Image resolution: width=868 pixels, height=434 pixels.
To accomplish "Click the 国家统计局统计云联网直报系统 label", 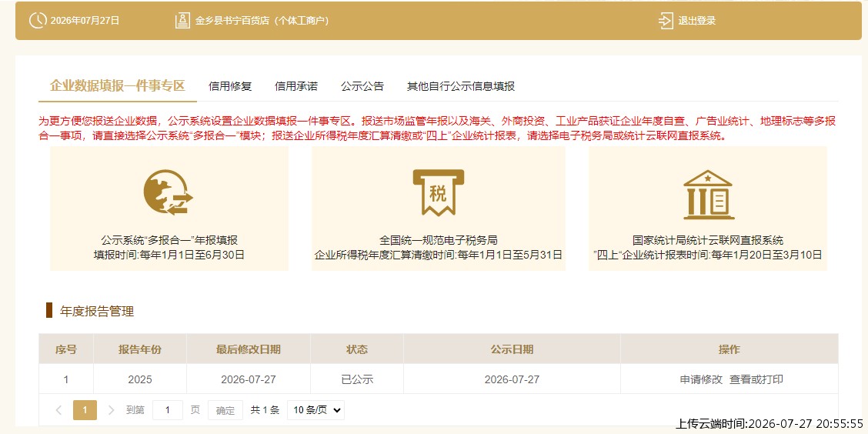I will click(x=708, y=240).
